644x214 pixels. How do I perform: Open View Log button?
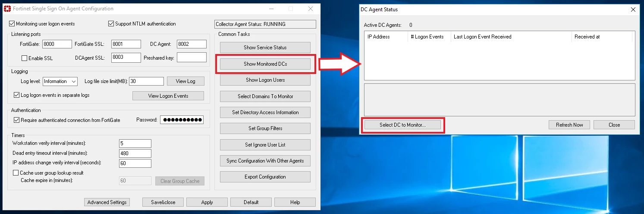click(185, 81)
